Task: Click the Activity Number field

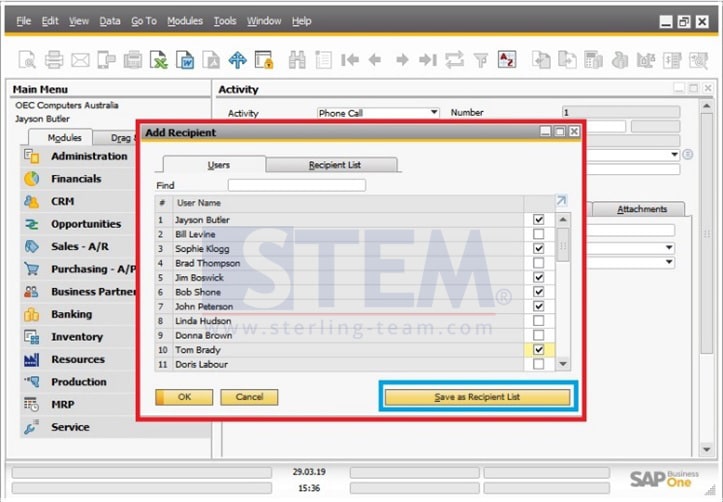Action: [x=621, y=112]
